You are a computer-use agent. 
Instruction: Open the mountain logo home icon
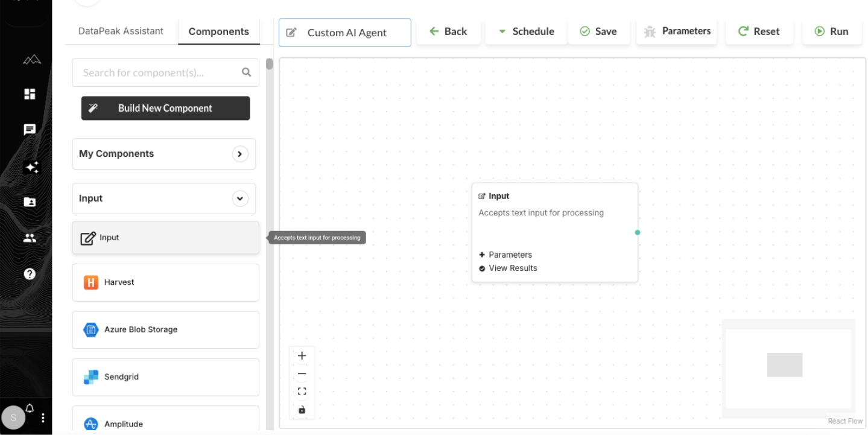[x=31, y=60]
